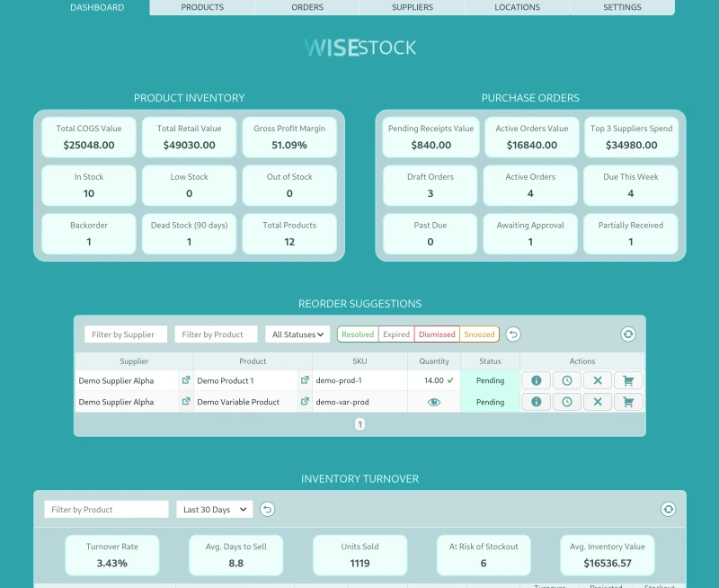Select the Total Retail Value card
719x588 pixels.
[190, 138]
